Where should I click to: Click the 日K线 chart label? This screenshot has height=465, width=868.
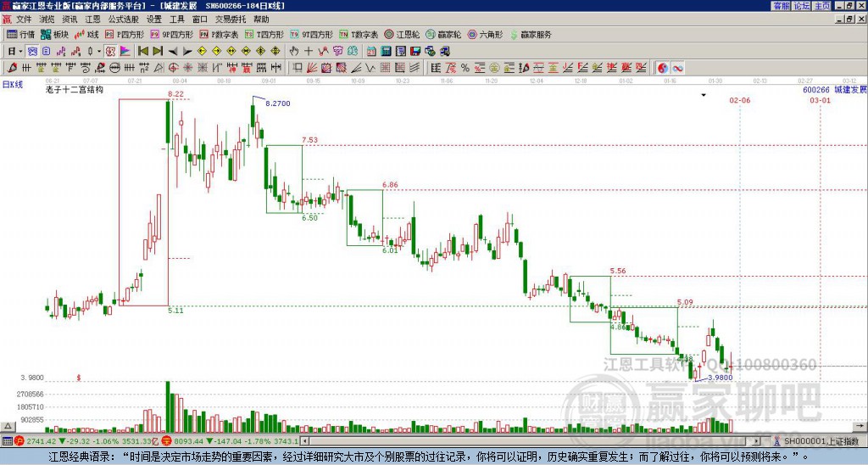click(13, 85)
